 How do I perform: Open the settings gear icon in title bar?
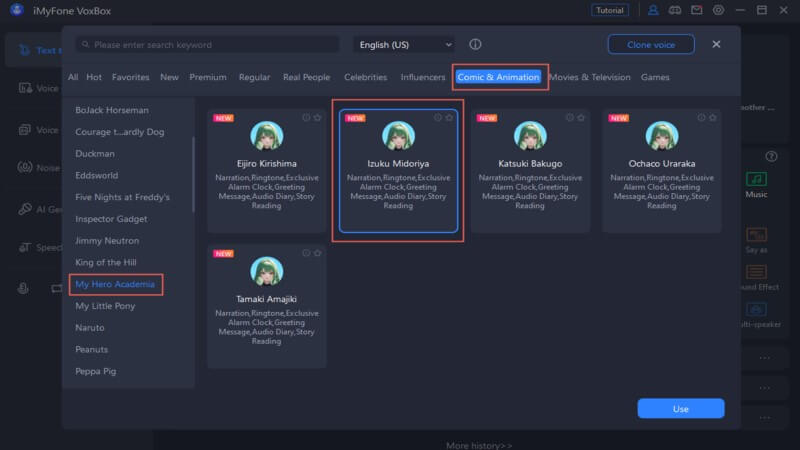click(x=718, y=10)
